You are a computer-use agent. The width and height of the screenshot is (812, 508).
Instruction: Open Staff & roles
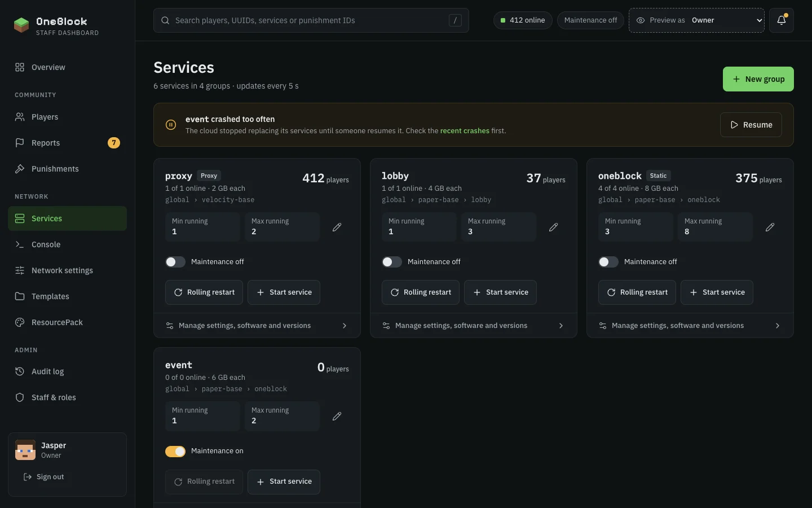click(x=68, y=397)
